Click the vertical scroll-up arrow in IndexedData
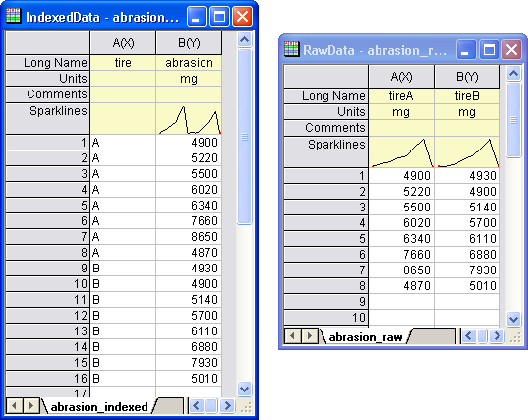 pos(244,40)
